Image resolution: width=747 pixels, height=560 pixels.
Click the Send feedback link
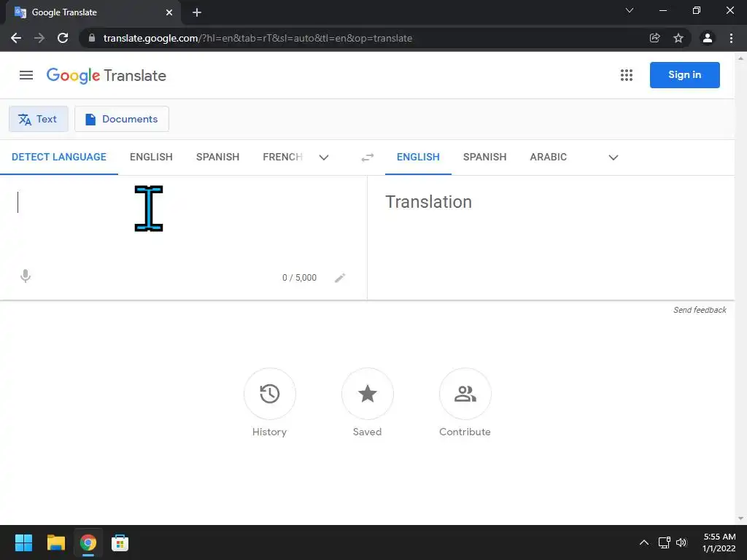point(700,310)
